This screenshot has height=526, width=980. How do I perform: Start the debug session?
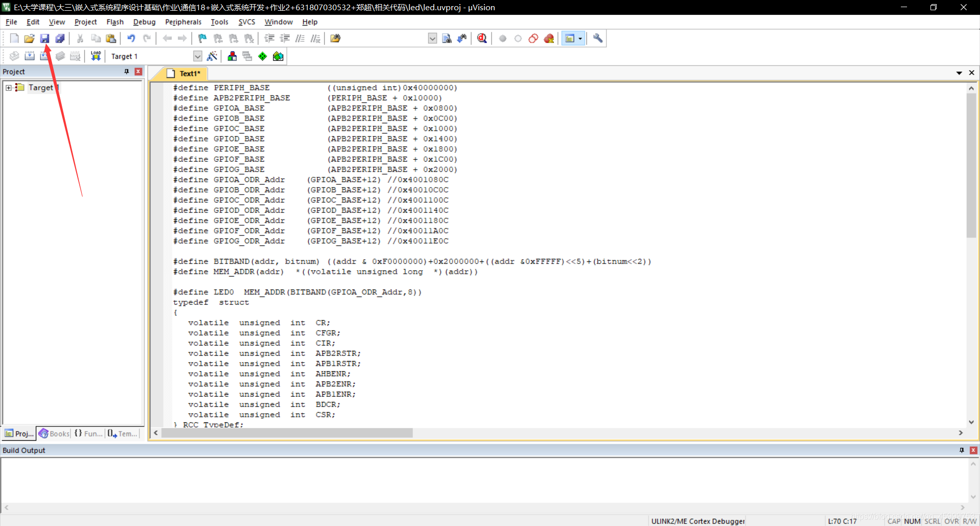tap(482, 38)
